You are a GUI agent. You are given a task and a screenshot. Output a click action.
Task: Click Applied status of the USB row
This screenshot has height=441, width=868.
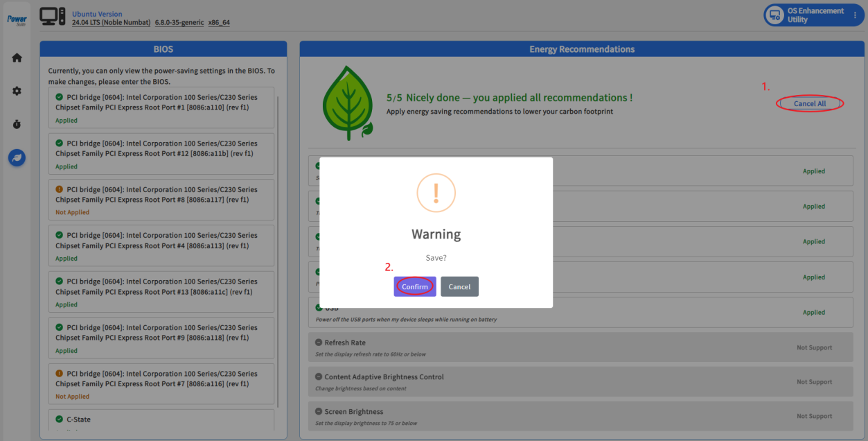(814, 312)
